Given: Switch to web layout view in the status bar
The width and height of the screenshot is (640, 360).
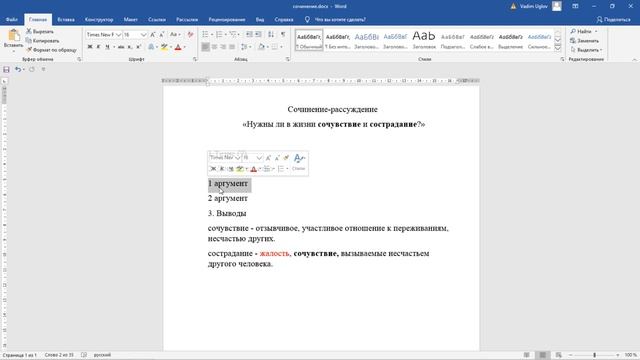Looking at the screenshot, I should (x=558, y=355).
